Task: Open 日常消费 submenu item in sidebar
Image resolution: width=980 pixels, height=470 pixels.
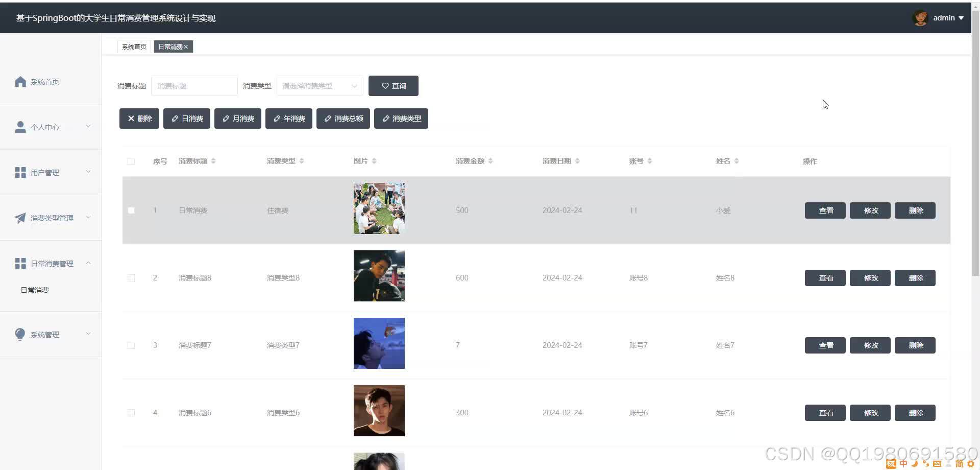Action: [35, 290]
